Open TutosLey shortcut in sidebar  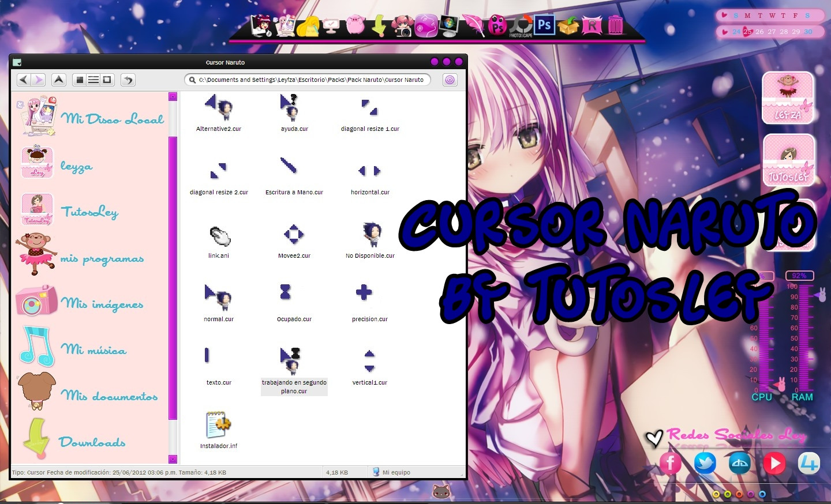69,210
